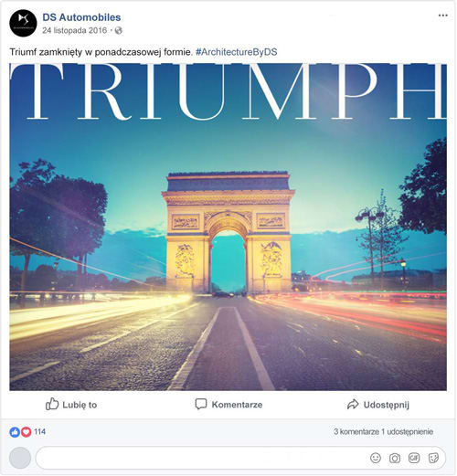The image size is (457, 476).
Task: View the 3 komentarze link
Action: point(356,431)
